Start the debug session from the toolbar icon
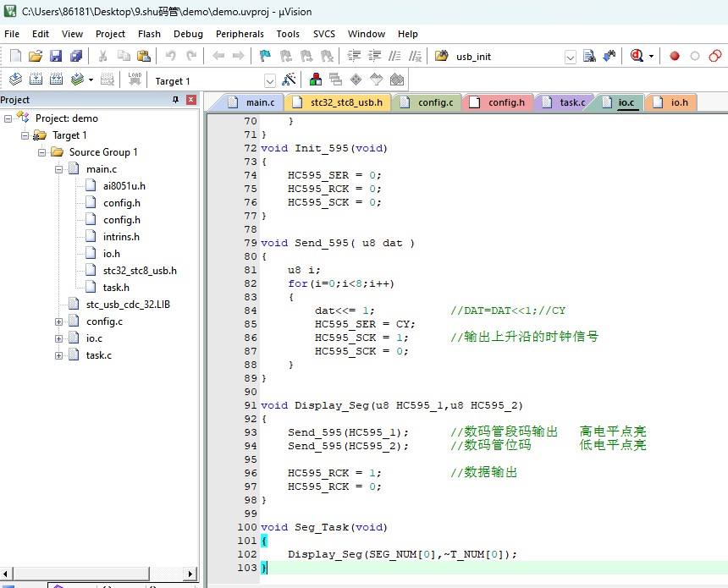The width and height of the screenshot is (728, 588). 636,57
